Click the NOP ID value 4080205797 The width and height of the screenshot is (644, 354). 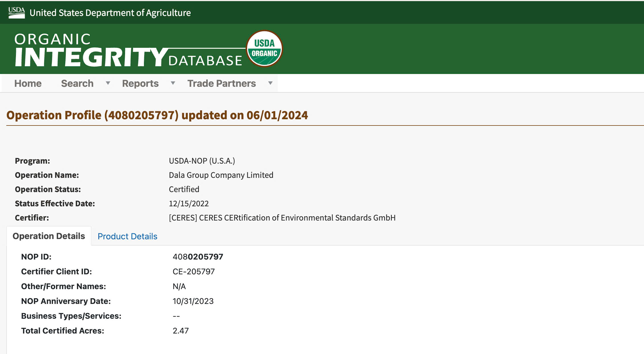pyautogui.click(x=198, y=257)
